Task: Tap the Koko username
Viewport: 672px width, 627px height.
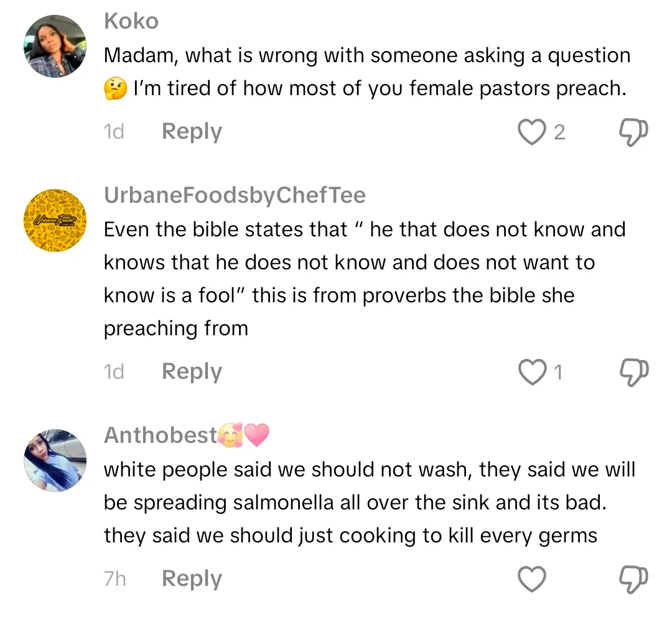Action: [x=131, y=21]
